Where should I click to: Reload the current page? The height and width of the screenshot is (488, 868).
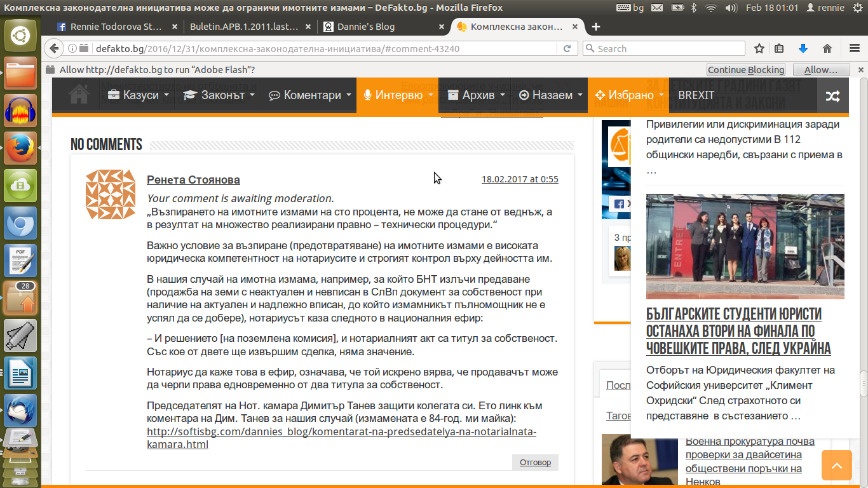(567, 49)
